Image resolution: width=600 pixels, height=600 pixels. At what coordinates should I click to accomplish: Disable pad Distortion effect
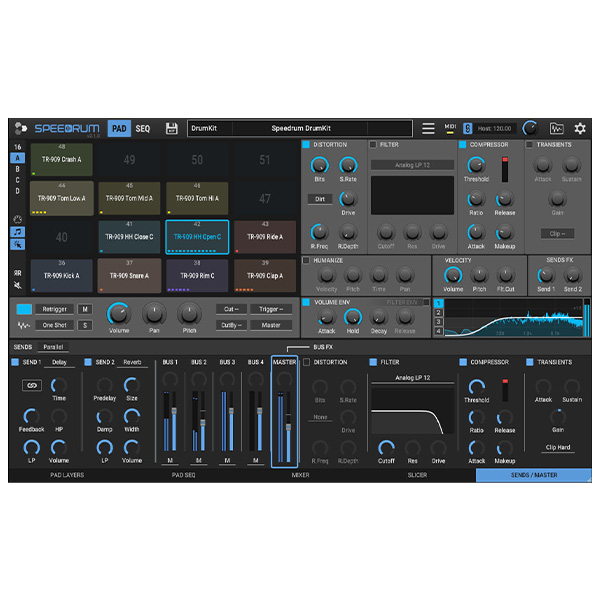(x=306, y=145)
